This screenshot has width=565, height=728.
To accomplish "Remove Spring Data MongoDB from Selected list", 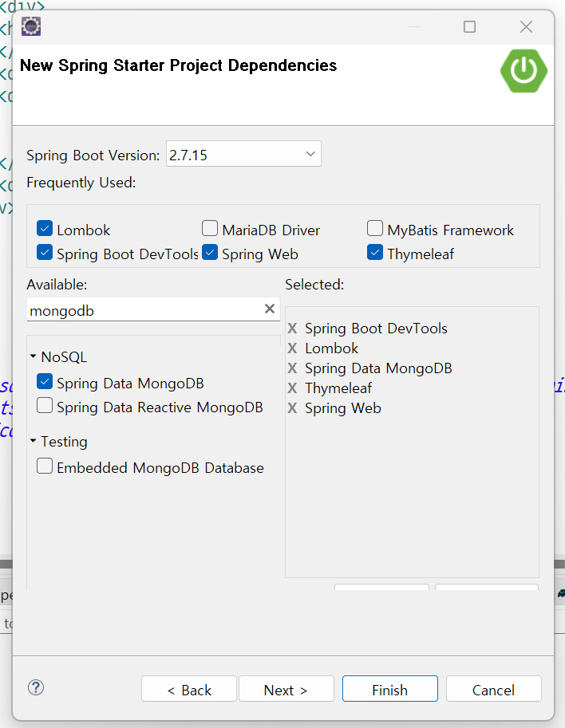I will (x=292, y=368).
